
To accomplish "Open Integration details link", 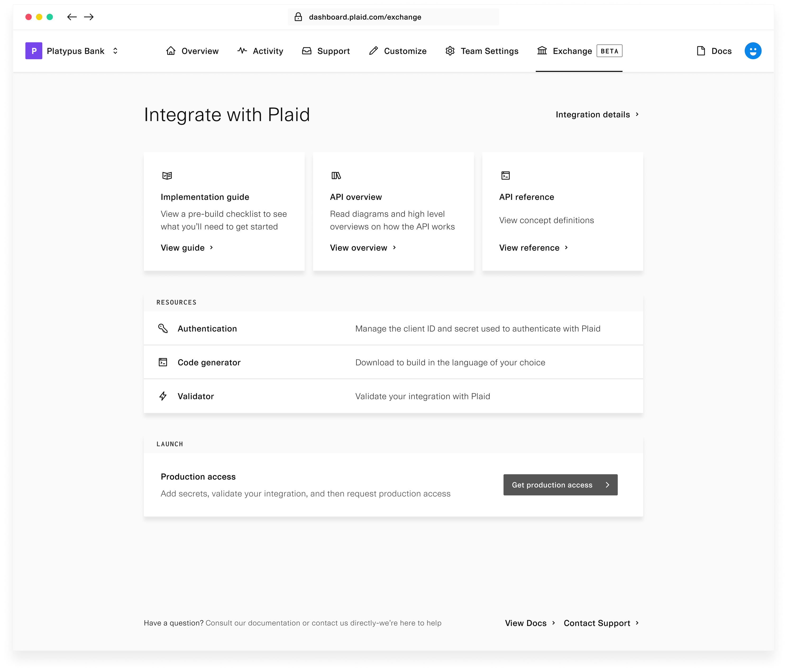I will [593, 115].
